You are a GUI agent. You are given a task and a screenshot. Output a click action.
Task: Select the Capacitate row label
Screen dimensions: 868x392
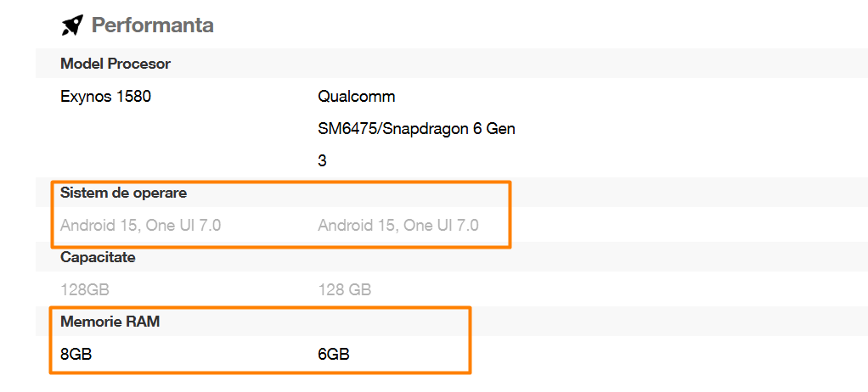coord(98,258)
